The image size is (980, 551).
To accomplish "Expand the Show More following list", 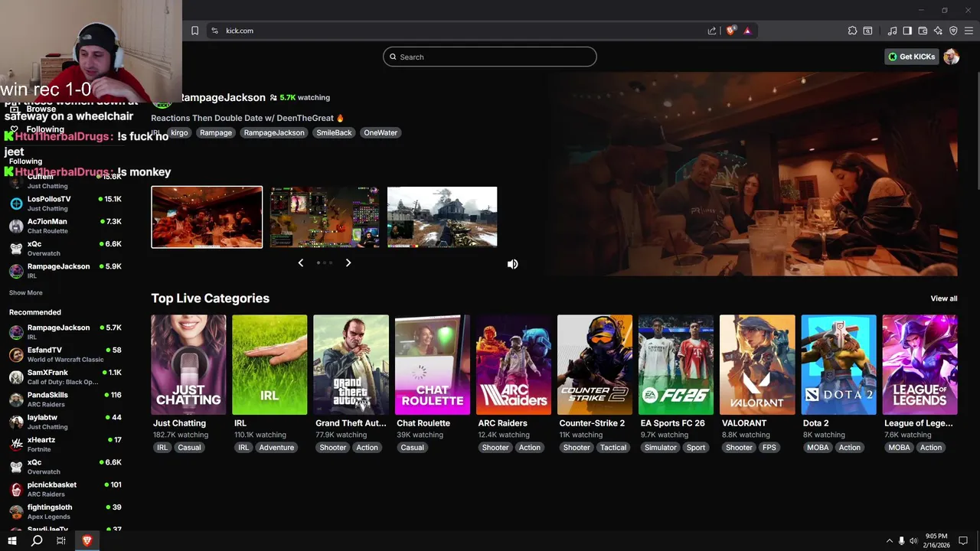I will [x=26, y=292].
